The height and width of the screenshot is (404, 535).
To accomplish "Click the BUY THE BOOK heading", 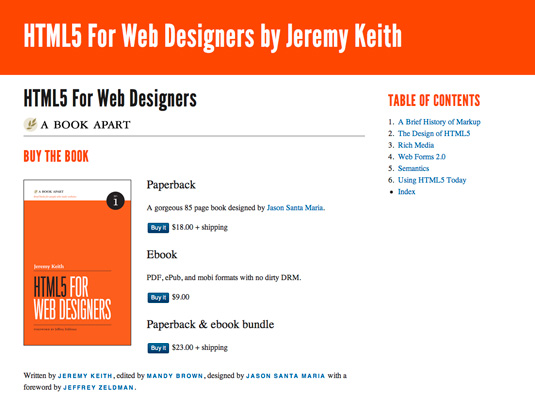I will pyautogui.click(x=56, y=156).
